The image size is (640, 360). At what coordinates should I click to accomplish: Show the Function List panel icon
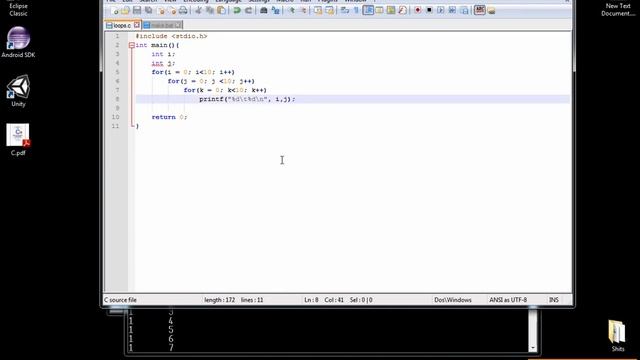pos(402,10)
